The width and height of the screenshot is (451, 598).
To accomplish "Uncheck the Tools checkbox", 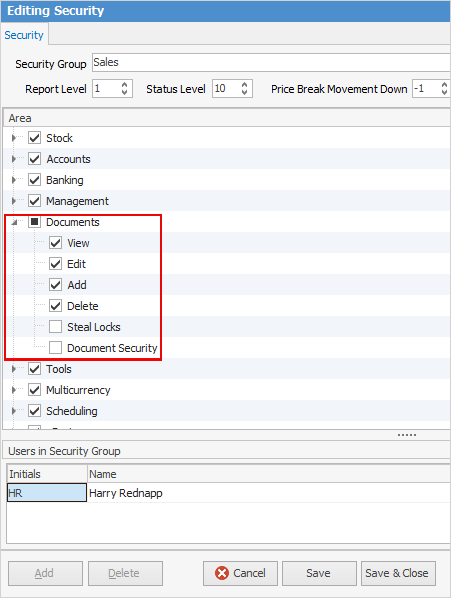I will [x=34, y=369].
